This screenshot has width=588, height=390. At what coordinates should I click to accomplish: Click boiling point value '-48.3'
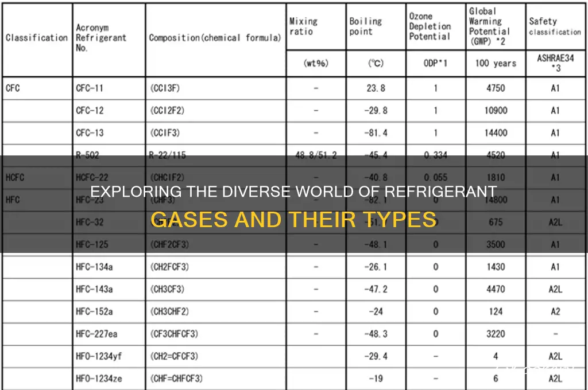tap(376, 334)
